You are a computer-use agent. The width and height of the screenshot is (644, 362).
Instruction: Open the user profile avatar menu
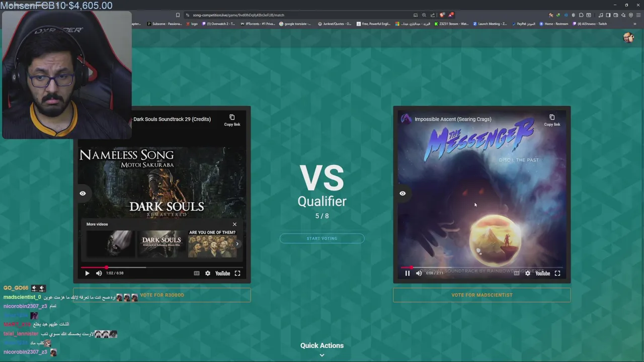(x=628, y=38)
